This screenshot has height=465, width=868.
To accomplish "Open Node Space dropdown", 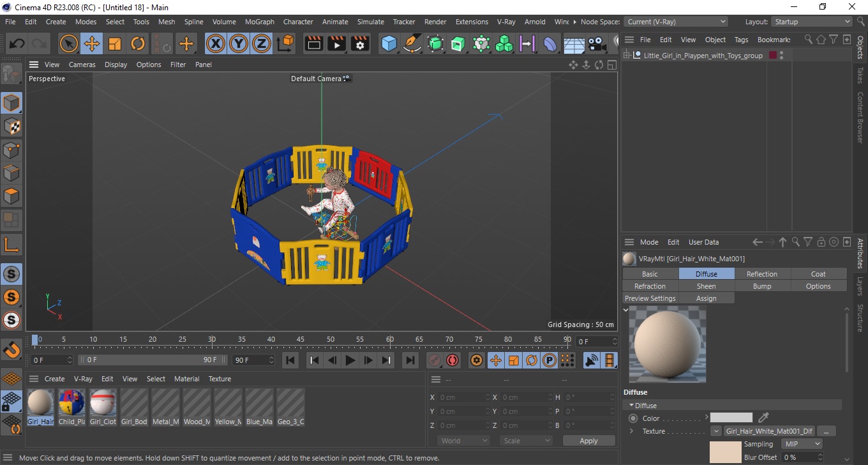I will pos(675,22).
